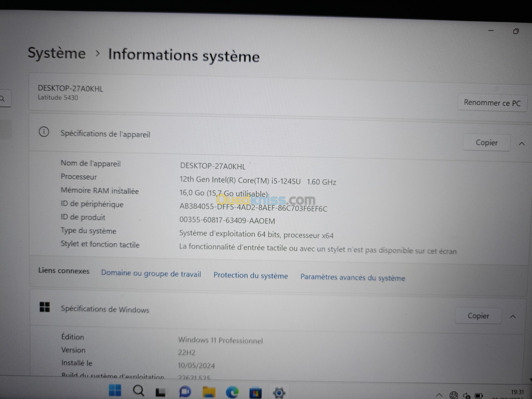Show hidden system tray icons chevron

pyautogui.click(x=439, y=395)
